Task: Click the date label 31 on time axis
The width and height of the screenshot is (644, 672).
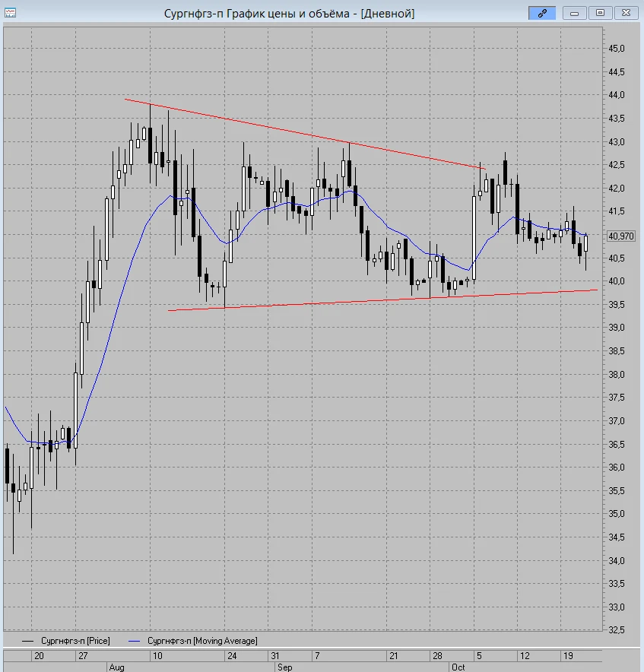Action: tap(275, 656)
